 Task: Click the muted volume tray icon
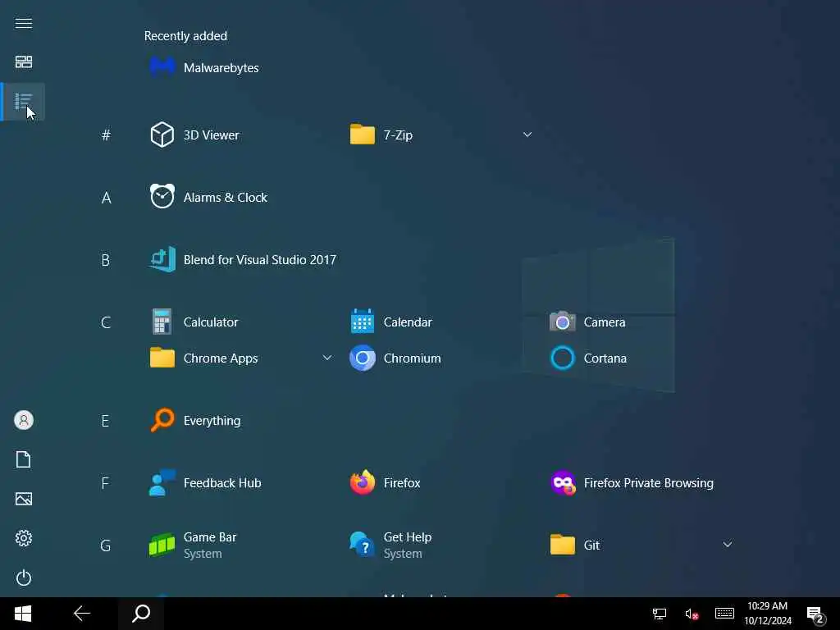692,614
